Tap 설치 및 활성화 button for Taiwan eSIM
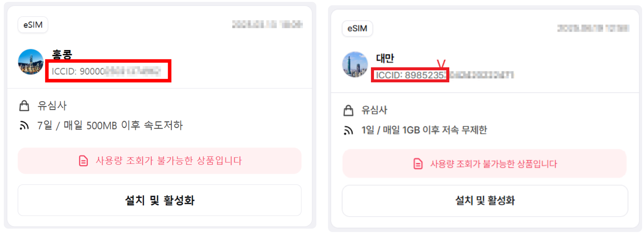The height and width of the screenshot is (235, 644). pos(485,200)
